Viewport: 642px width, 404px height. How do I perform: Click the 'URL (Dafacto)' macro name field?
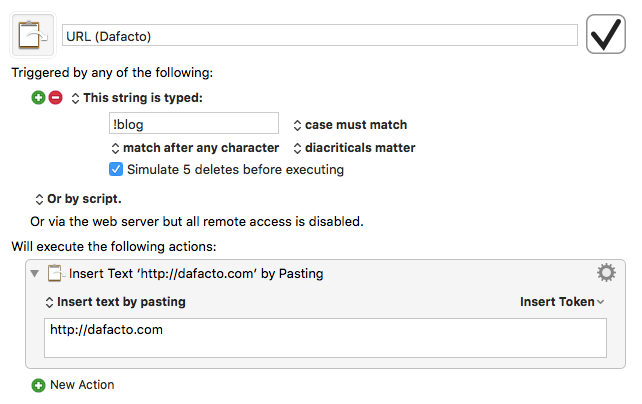319,36
